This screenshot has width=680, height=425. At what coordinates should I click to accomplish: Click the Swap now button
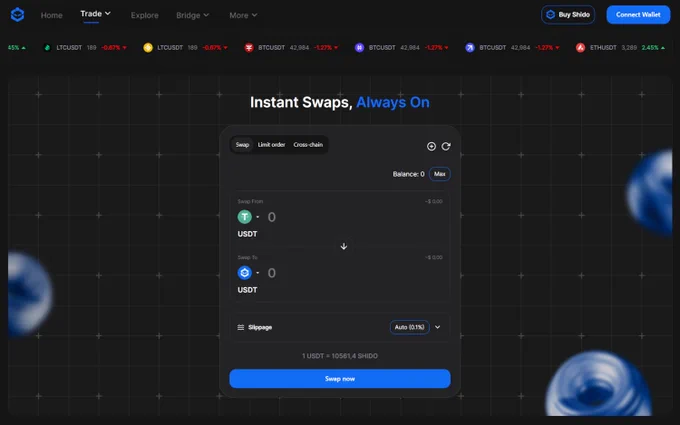pyautogui.click(x=340, y=379)
